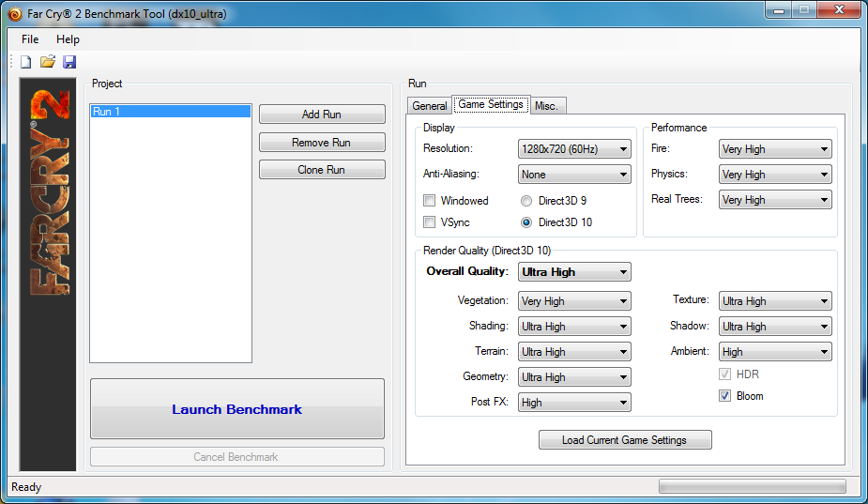Toggle the VSync checkbox
The height and width of the screenshot is (504, 868).
tap(429, 222)
